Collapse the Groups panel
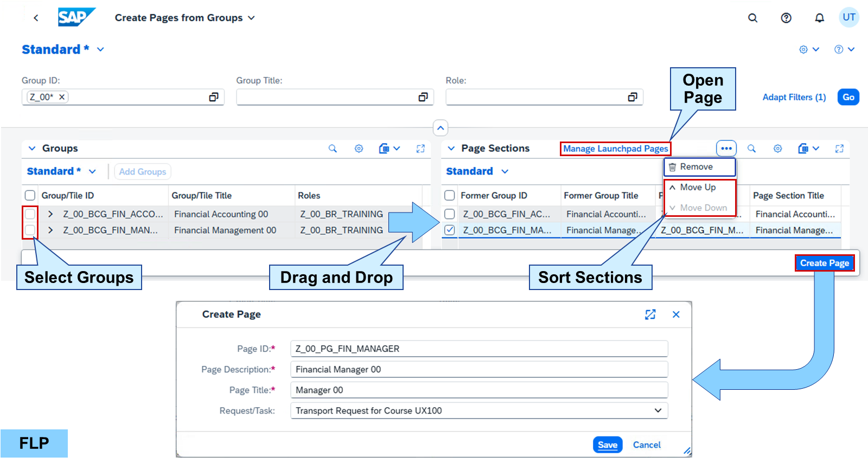This screenshot has width=868, height=463. click(32, 149)
